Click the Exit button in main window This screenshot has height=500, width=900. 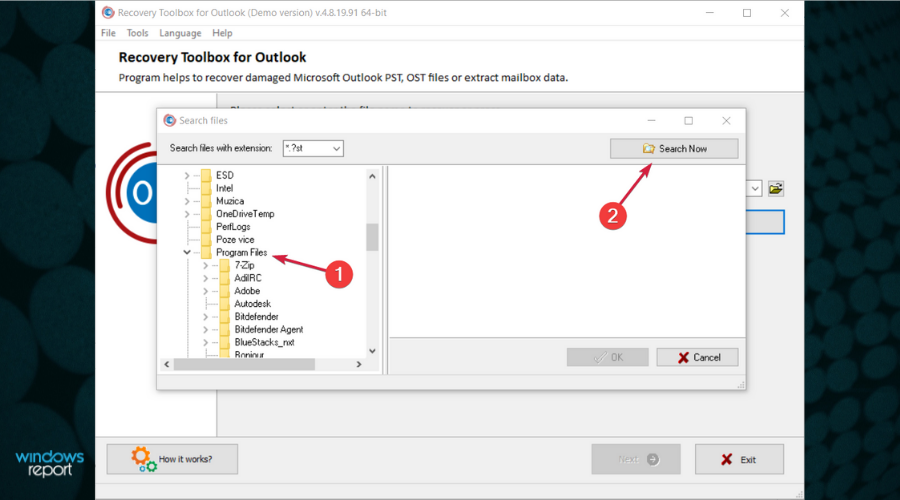739,459
